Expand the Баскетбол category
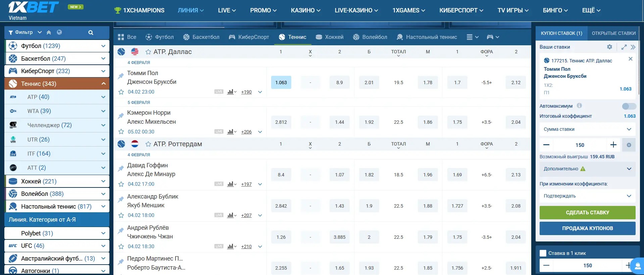Image resolution: width=644 pixels, height=275 pixels. pos(103,59)
